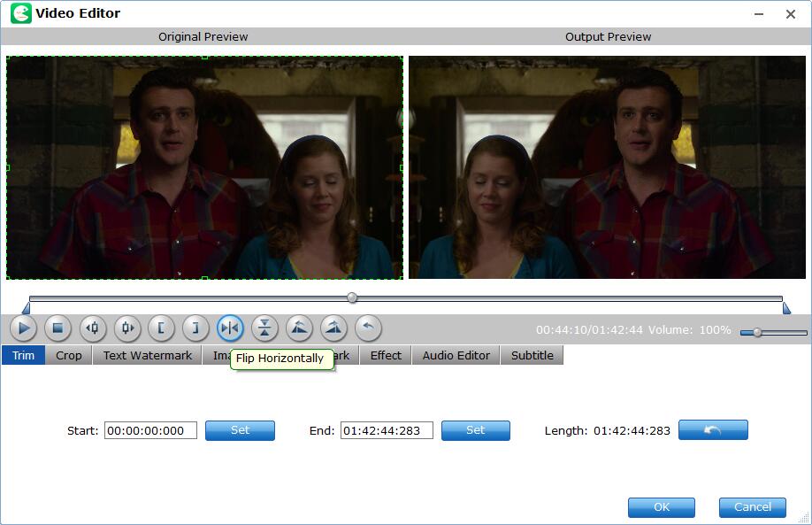Mark trim start with left bracket icon
Viewport: 812px width, 525px height.
161,328
